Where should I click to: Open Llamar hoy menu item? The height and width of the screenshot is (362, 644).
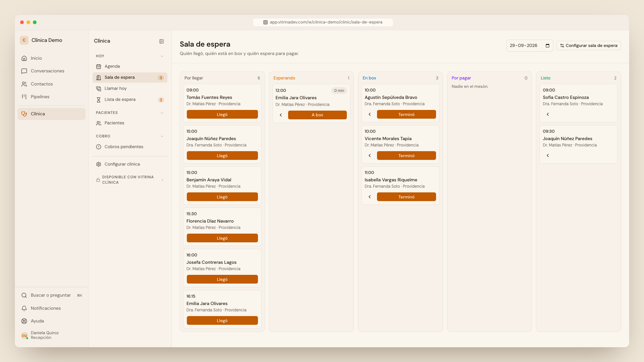coord(130,88)
